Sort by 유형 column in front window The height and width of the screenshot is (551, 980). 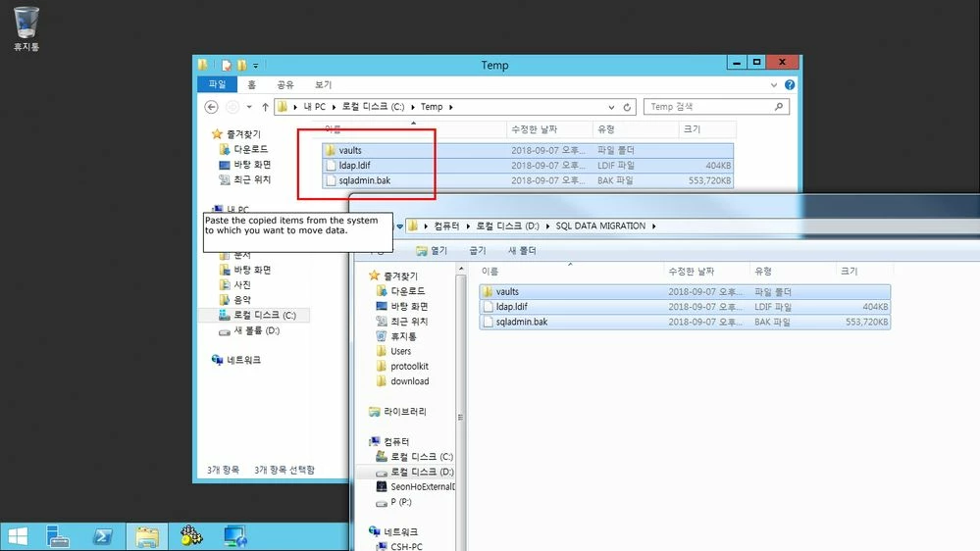click(792, 272)
